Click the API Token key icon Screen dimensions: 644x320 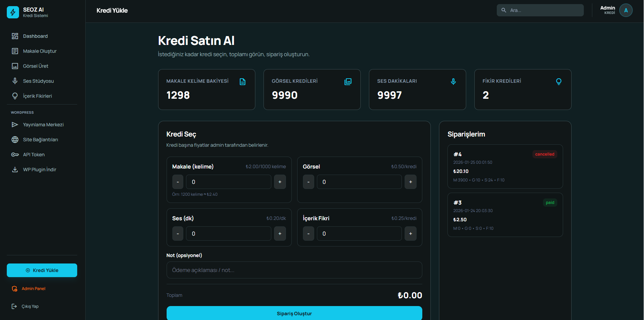click(x=15, y=155)
